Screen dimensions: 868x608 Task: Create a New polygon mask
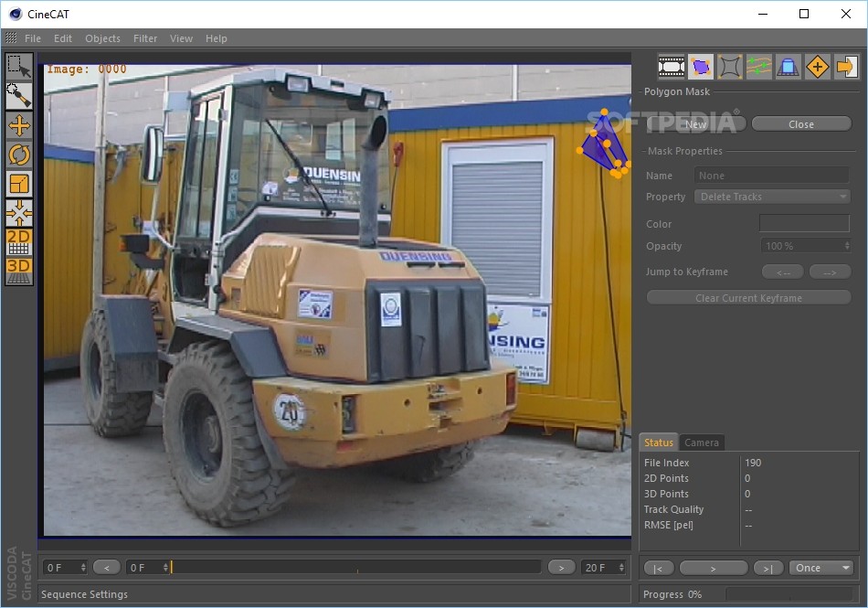tap(696, 124)
